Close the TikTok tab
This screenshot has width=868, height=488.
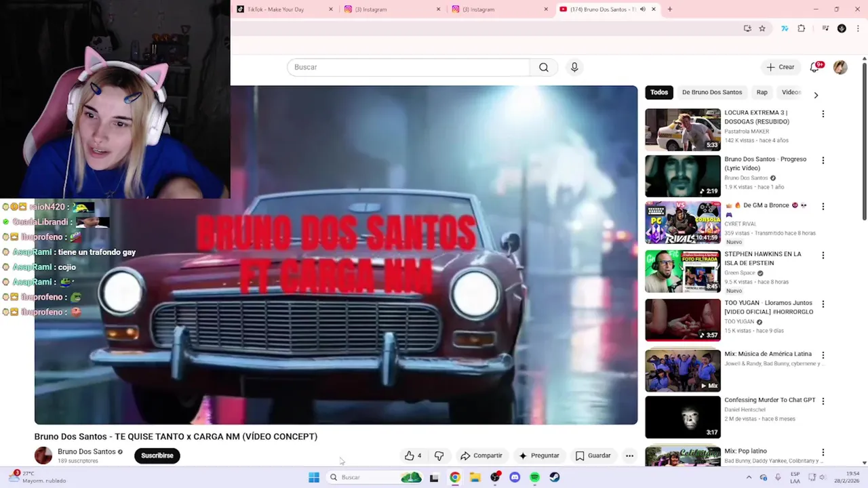point(331,9)
